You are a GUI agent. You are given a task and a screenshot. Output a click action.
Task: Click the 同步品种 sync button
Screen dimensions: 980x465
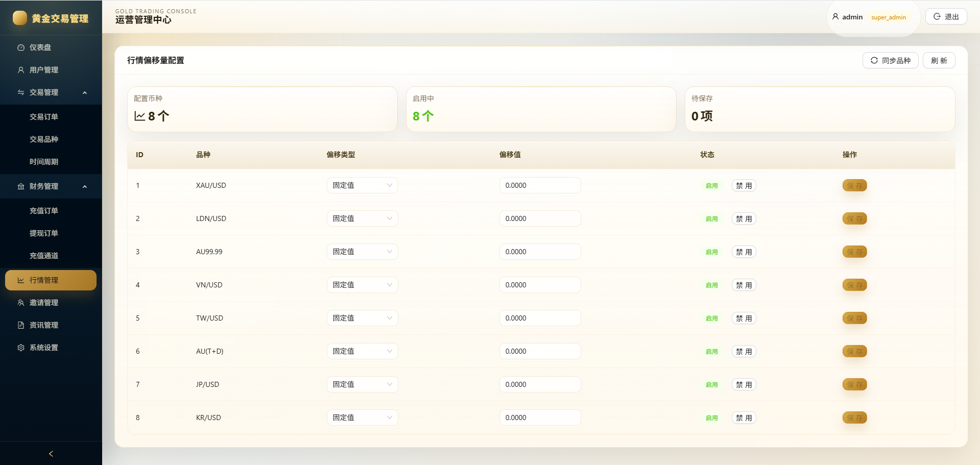(x=891, y=60)
